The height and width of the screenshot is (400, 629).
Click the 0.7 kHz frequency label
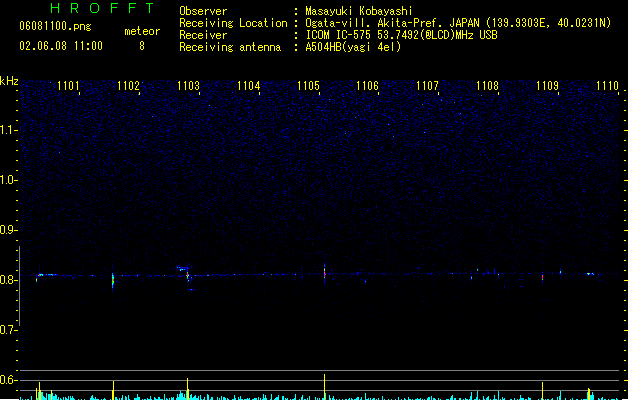point(8,330)
